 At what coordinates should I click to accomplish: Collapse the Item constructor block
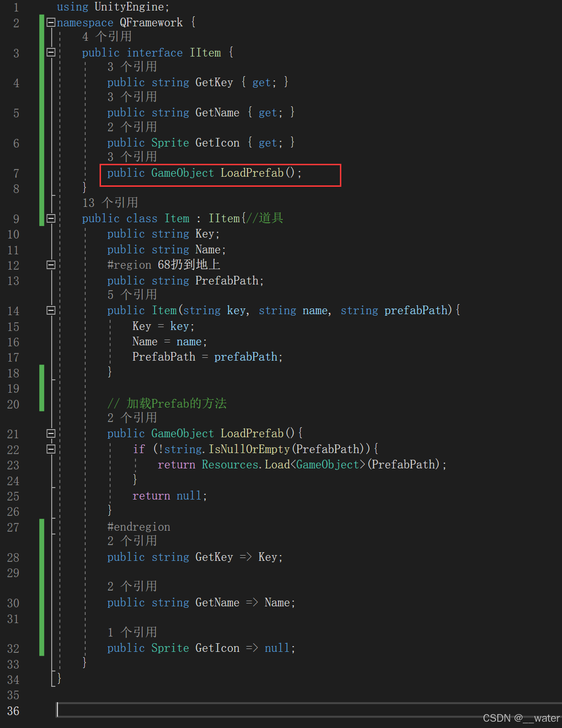(x=51, y=310)
